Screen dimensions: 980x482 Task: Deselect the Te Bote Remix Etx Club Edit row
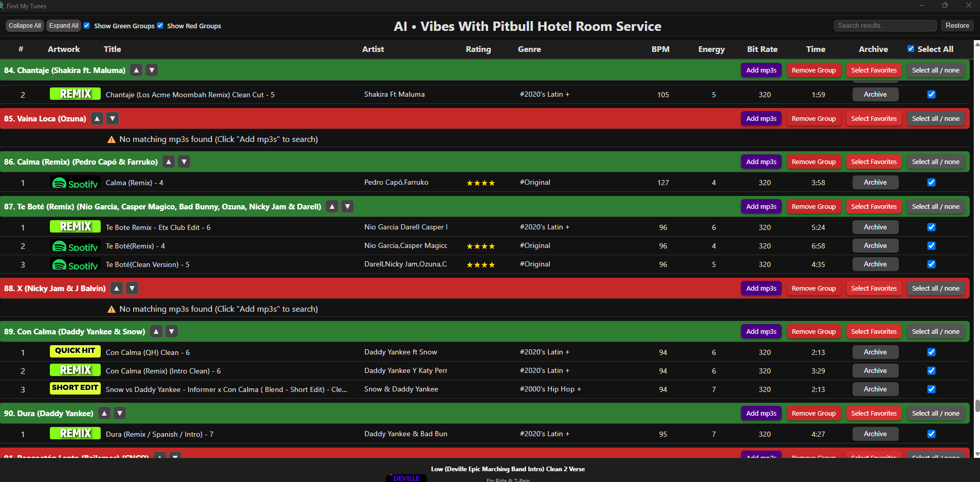931,227
